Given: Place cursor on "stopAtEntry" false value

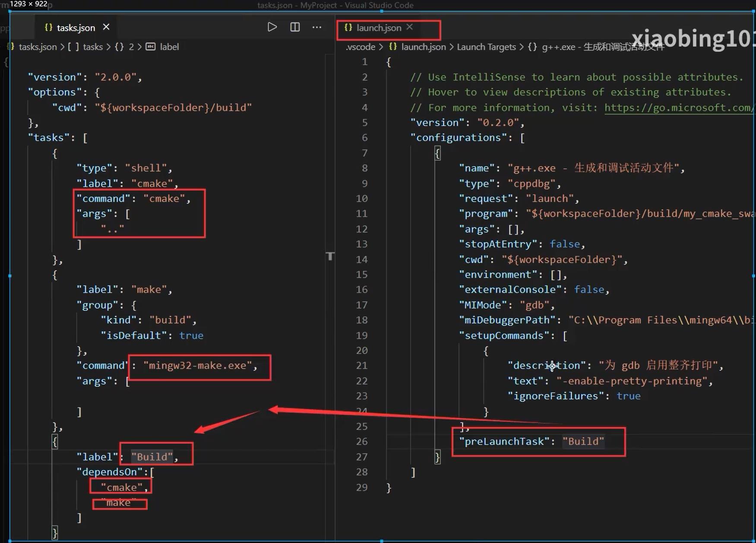Looking at the screenshot, I should pyautogui.click(x=565, y=244).
